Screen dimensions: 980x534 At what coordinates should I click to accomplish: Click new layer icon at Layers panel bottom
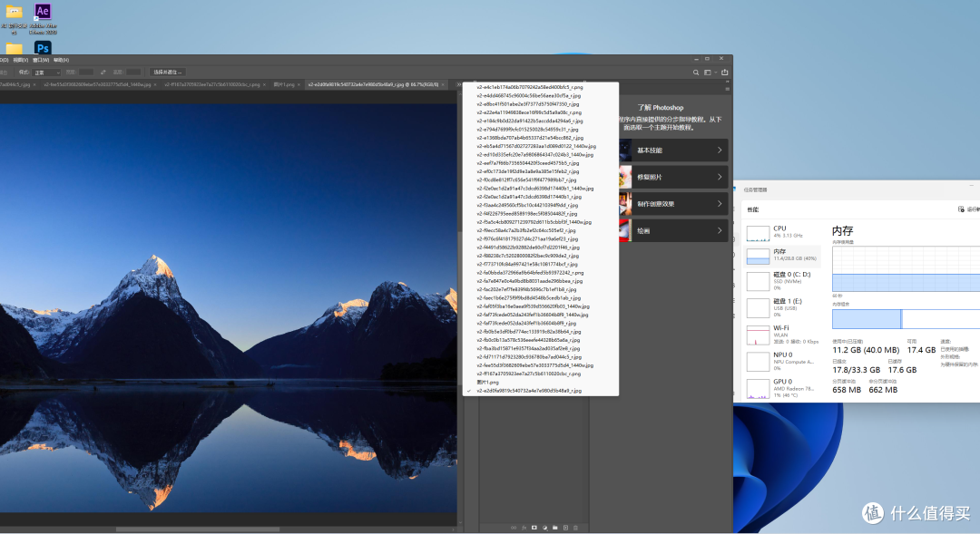pos(565,528)
